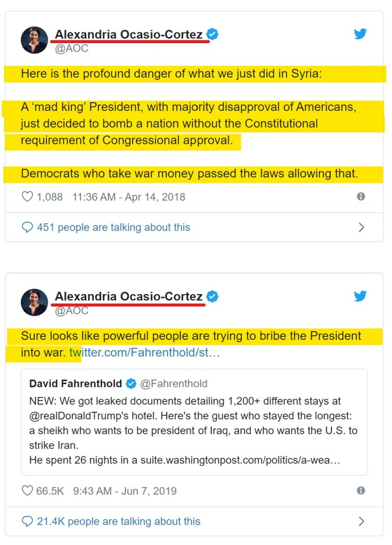The width and height of the screenshot is (392, 545).
Task: Click the speech bubble icon beside 451 people
Action: [x=27, y=227]
